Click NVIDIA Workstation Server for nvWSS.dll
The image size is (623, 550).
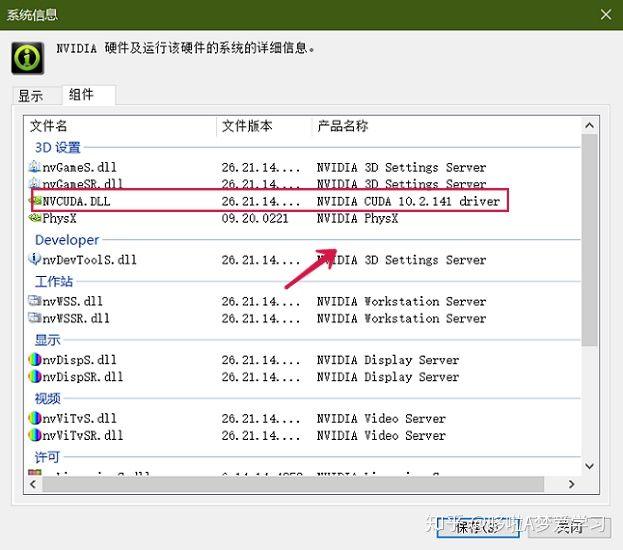[401, 301]
